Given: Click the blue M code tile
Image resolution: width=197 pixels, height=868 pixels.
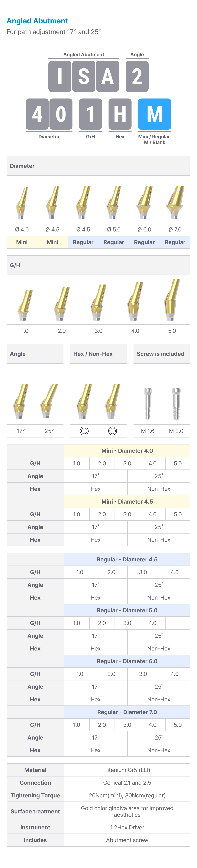Looking at the screenshot, I should [x=155, y=114].
